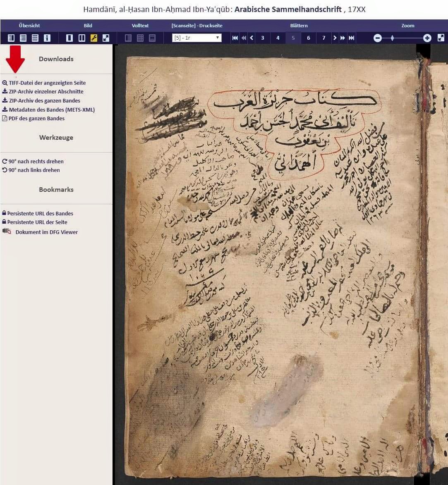Jump to first page
This screenshot has width=448, height=485.
pos(235,38)
